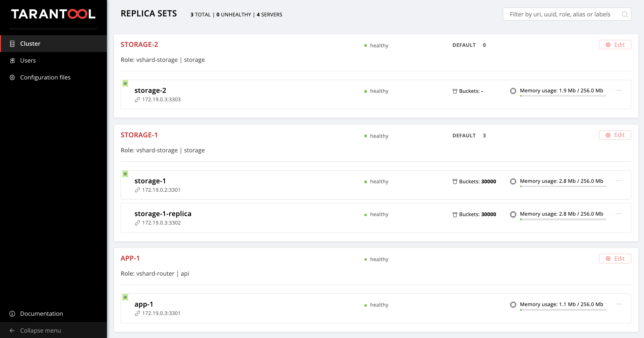Expand the STORAGE-1 replica set details
This screenshot has width=644, height=338.
click(139, 135)
